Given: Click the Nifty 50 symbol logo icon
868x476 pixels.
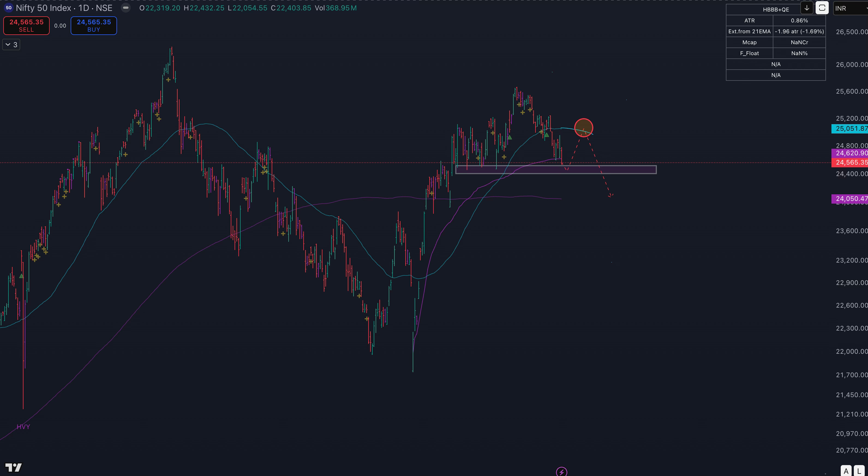Looking at the screenshot, I should (x=8, y=8).
